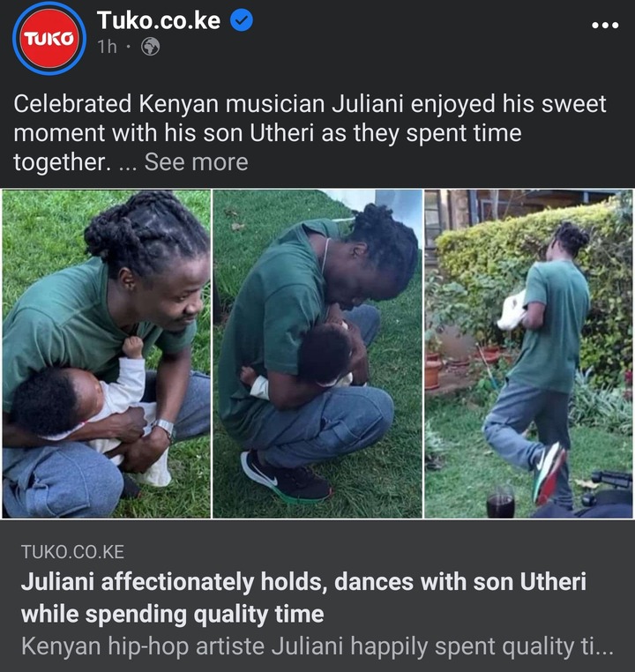Open the Tuko.co.ke page name
635x672 pixels.
pyautogui.click(x=159, y=20)
